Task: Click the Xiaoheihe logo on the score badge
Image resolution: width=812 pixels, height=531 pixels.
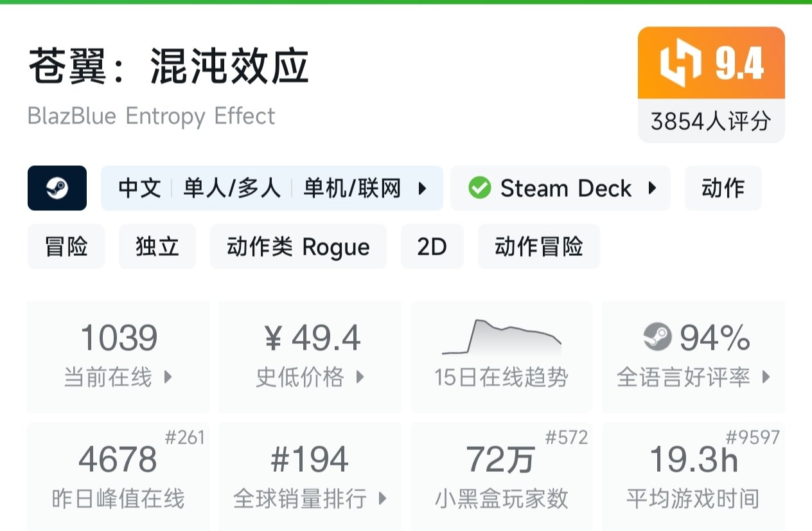Action: point(680,63)
